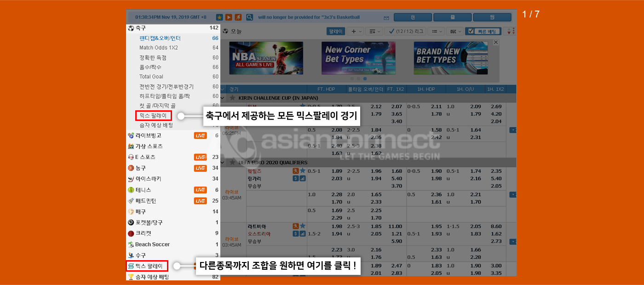Click the first blue top-right button
The width and height of the screenshot is (644, 285).
(x=413, y=17)
